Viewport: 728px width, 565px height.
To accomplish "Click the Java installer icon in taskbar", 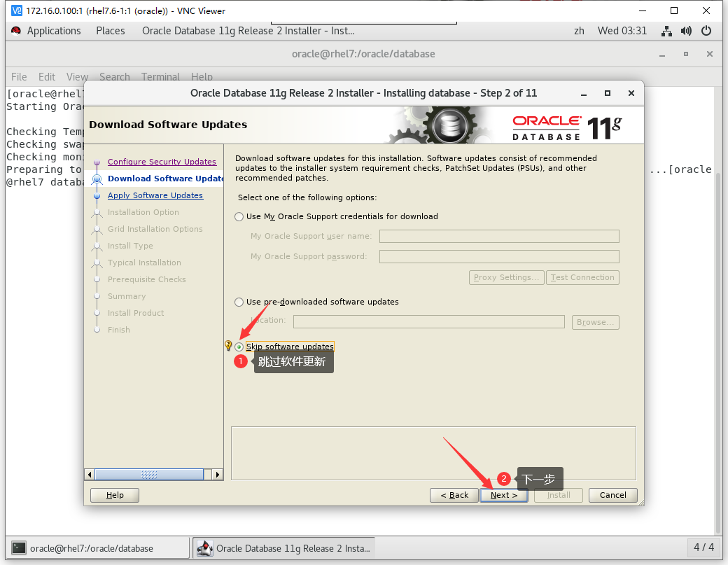I will [204, 547].
